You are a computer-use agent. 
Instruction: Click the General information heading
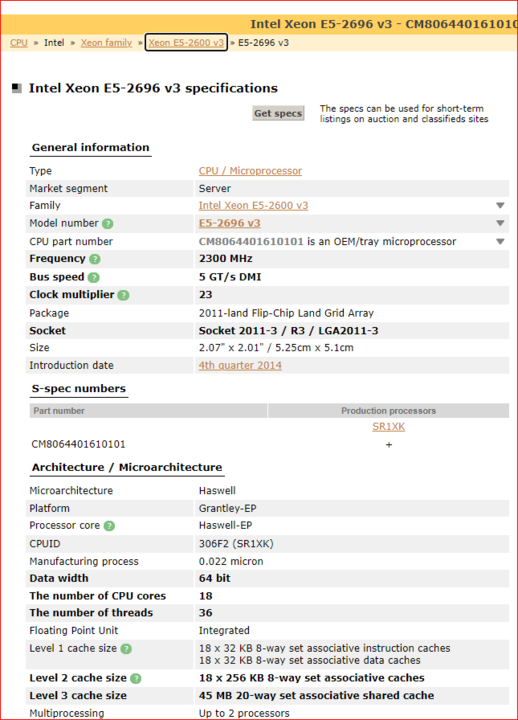(x=90, y=147)
